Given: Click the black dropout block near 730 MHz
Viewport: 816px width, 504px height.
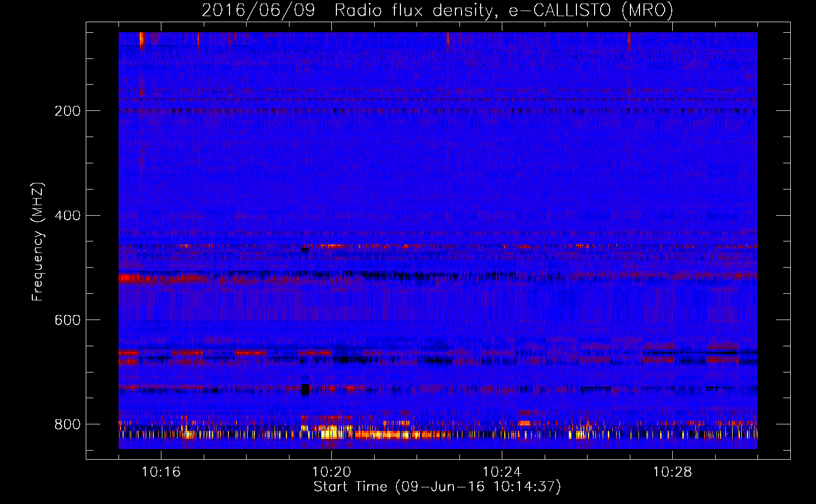Looking at the screenshot, I should point(305,390).
